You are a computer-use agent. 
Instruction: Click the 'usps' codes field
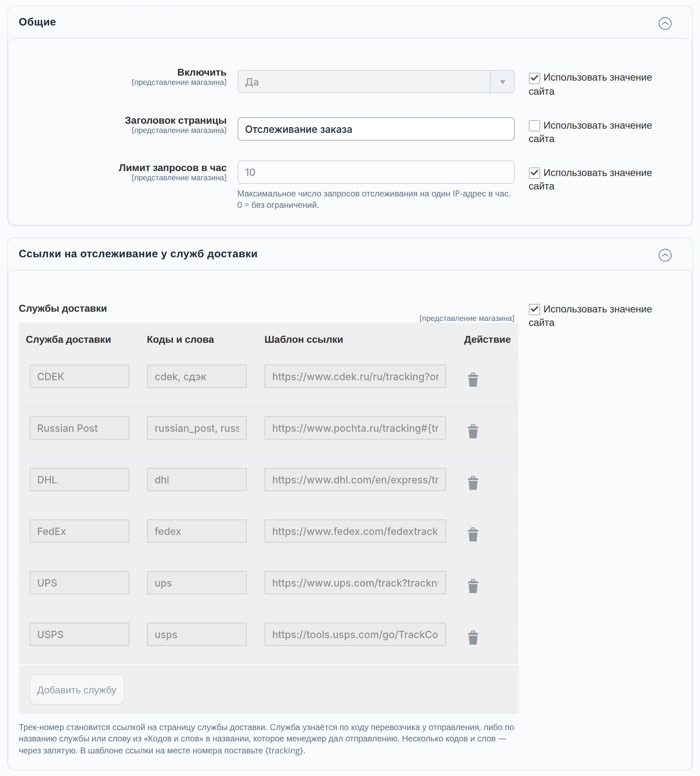click(x=197, y=634)
